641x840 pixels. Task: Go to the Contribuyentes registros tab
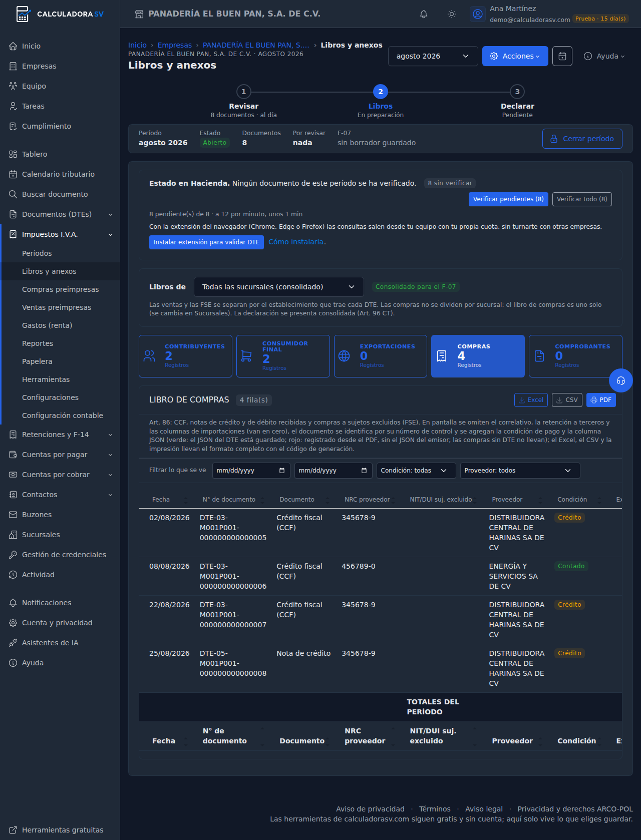click(185, 356)
